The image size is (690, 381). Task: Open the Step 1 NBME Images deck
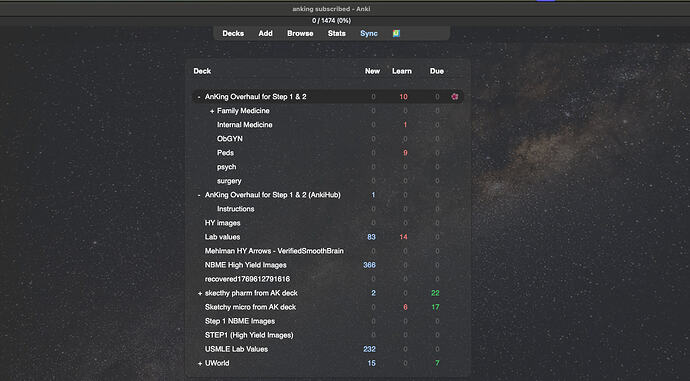(x=240, y=321)
